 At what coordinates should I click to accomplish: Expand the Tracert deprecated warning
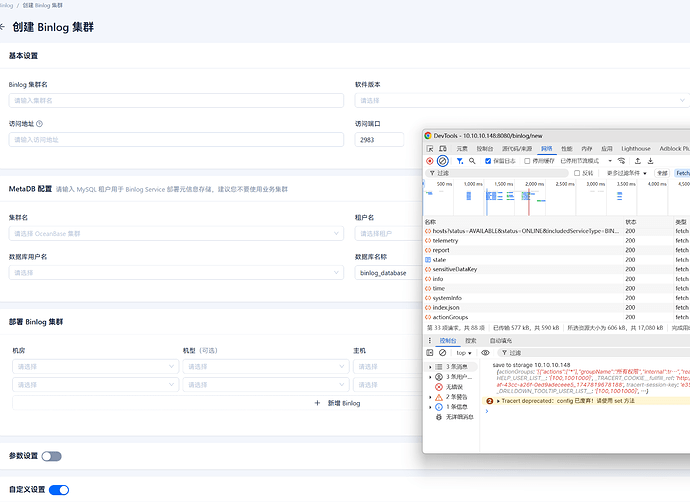click(x=498, y=401)
